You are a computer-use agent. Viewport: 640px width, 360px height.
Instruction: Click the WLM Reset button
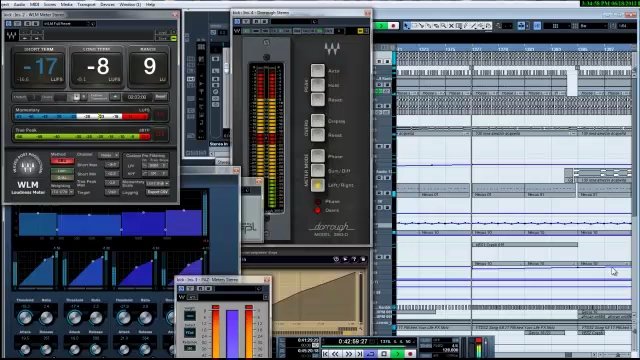point(160,97)
